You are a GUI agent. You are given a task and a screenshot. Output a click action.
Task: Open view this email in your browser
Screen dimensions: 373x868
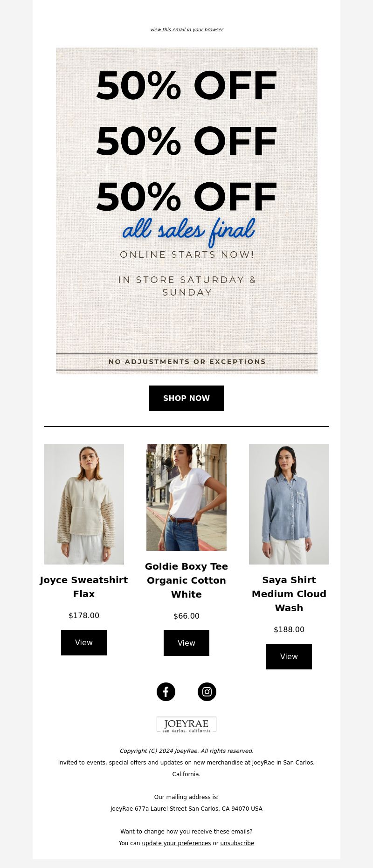pyautogui.click(x=186, y=29)
